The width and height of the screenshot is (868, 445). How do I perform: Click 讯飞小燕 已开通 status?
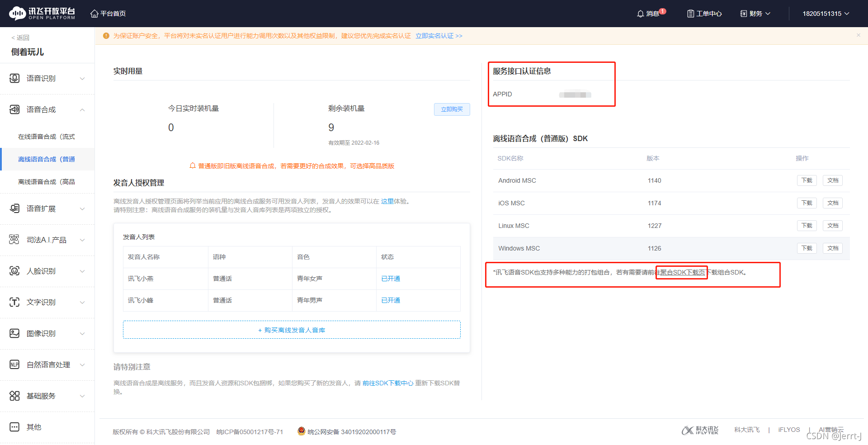(391, 279)
